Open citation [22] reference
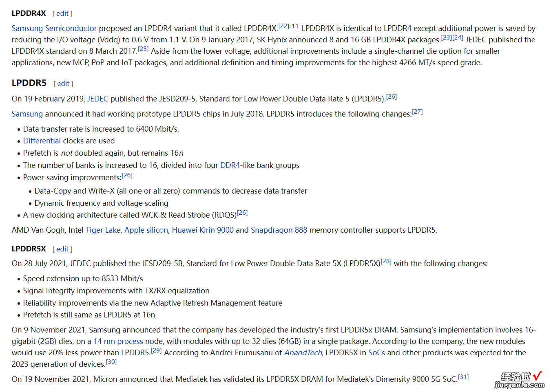This screenshot has height=392, width=551. click(x=284, y=26)
